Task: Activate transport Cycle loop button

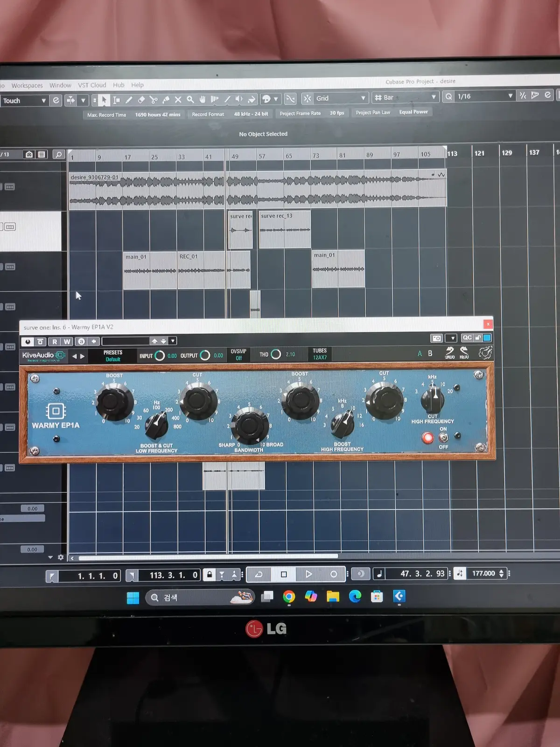Action: pos(259,574)
